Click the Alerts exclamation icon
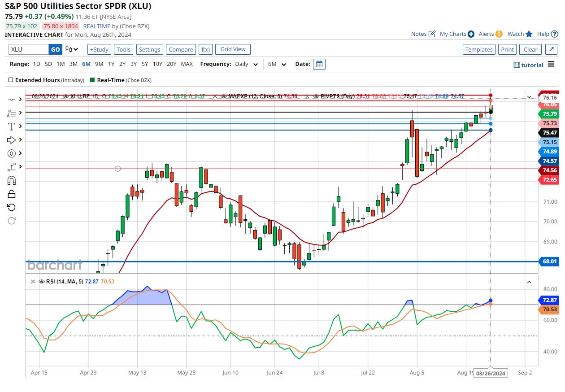The height and width of the screenshot is (392, 565). 499,34
